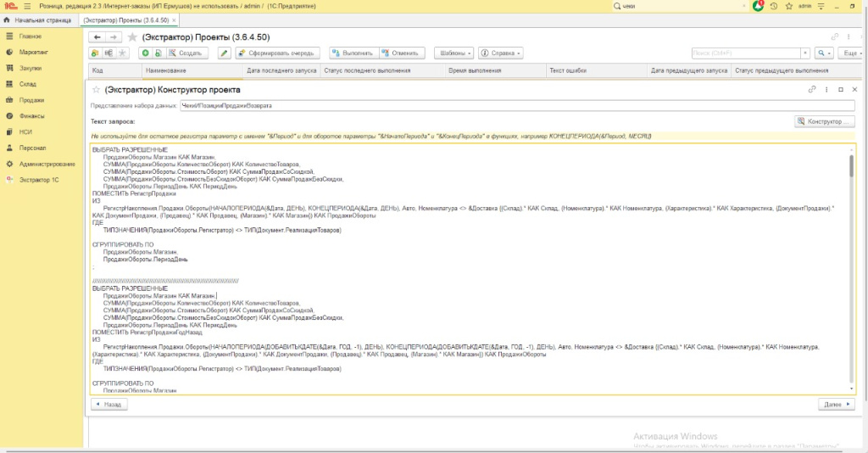868x453 pixels.
Task: Switch to Начальная страница tab
Action: click(39, 20)
